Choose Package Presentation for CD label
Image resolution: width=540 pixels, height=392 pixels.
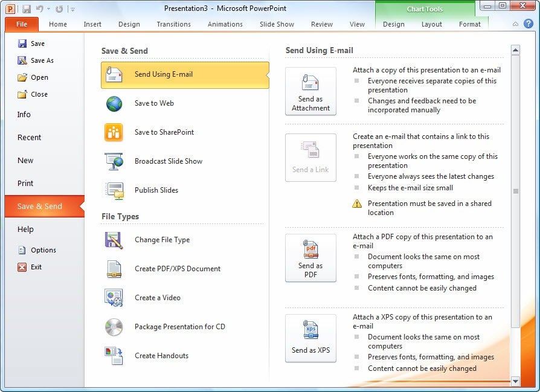(x=180, y=327)
